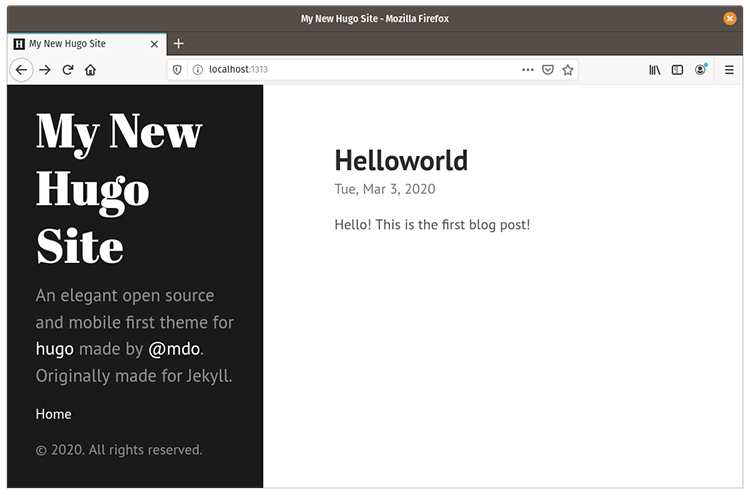Viewport: 750px width, 495px height.
Task: Go back using the back arrow
Action: click(21, 70)
